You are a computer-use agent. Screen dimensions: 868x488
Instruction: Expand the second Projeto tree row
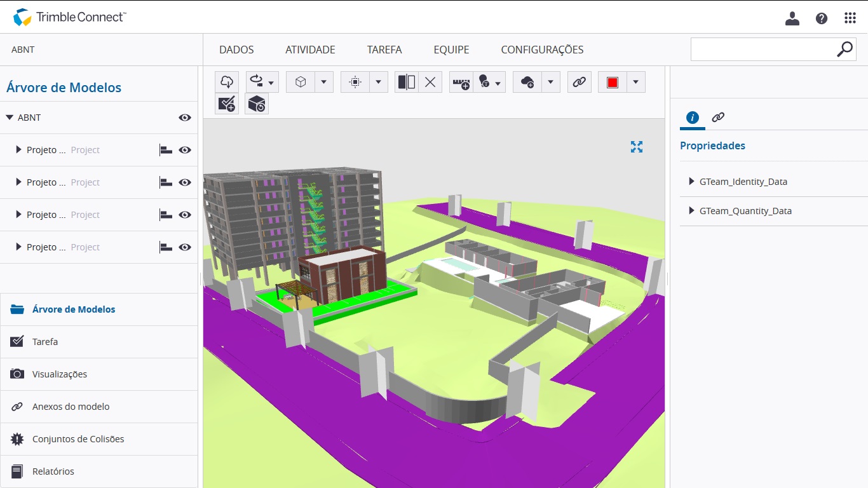[18, 182]
